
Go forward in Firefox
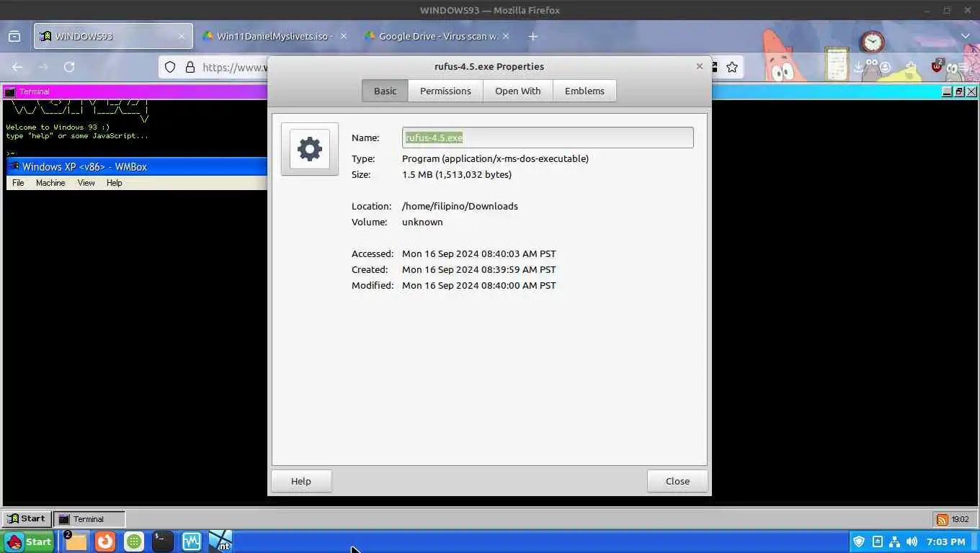click(43, 67)
